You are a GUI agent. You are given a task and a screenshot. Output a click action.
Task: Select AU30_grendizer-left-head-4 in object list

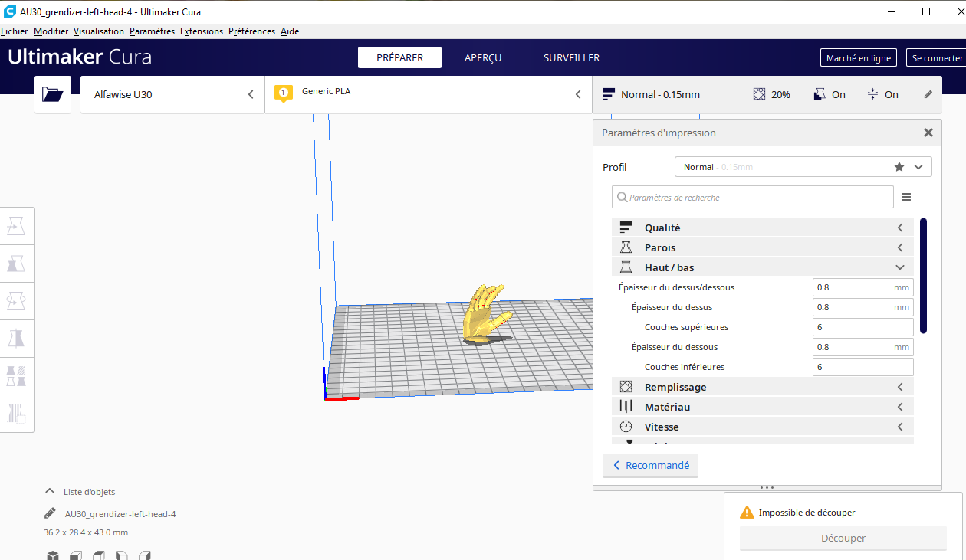pyautogui.click(x=120, y=514)
